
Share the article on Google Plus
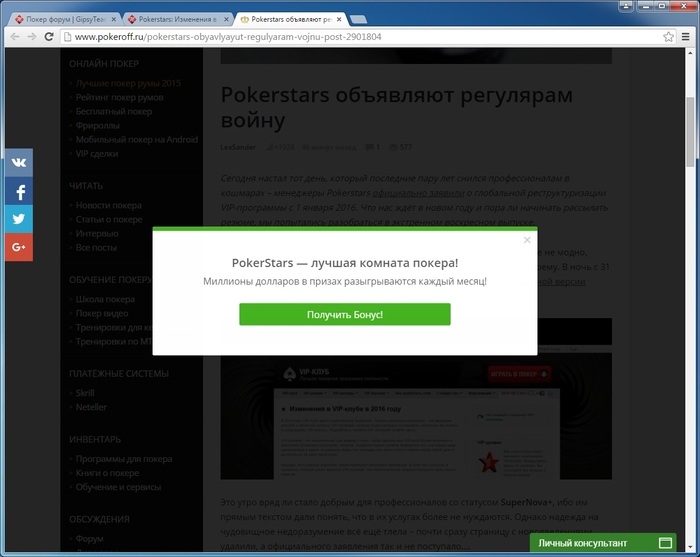click(x=19, y=247)
